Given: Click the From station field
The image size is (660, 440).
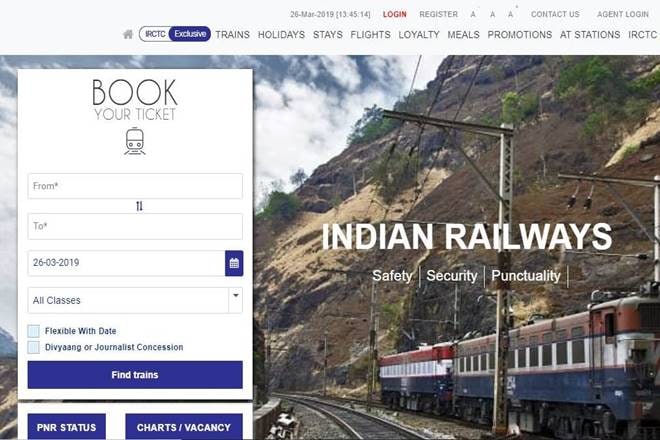Looking at the screenshot, I should coord(135,186).
